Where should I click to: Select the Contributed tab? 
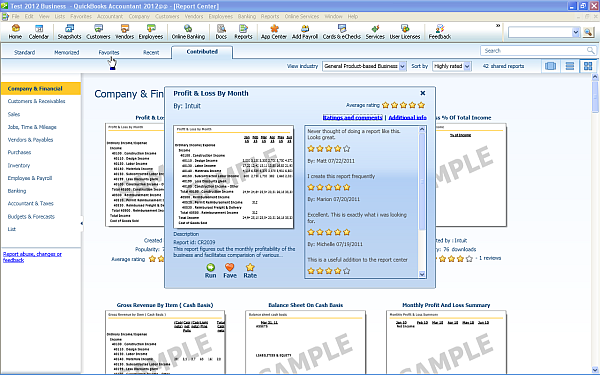(x=202, y=52)
